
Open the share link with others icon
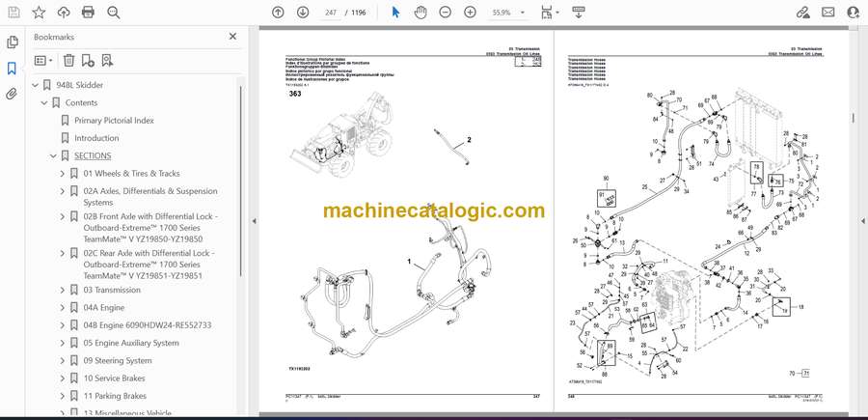(802, 13)
